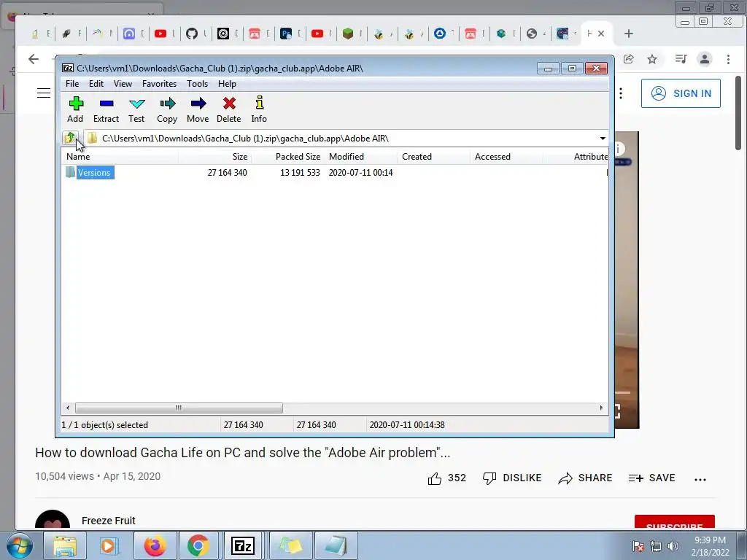The height and width of the screenshot is (560, 747).
Task: Bookmark this page with the star icon
Action: click(x=652, y=59)
